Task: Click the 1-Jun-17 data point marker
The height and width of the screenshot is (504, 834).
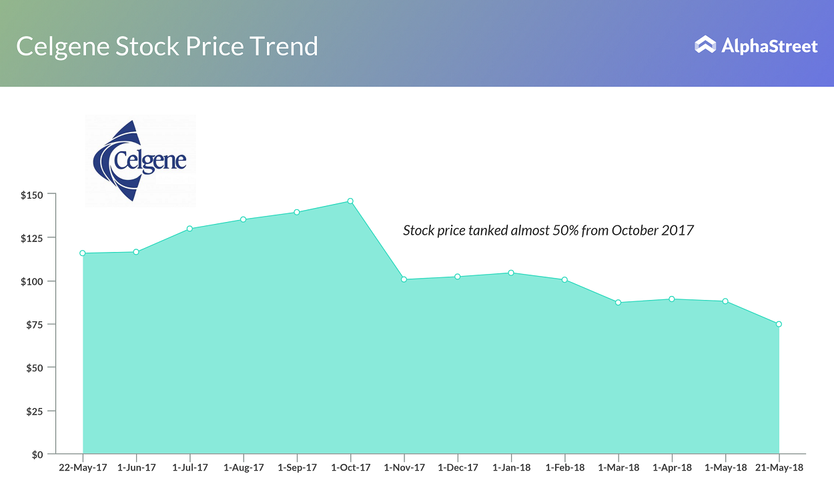Action: tap(136, 252)
